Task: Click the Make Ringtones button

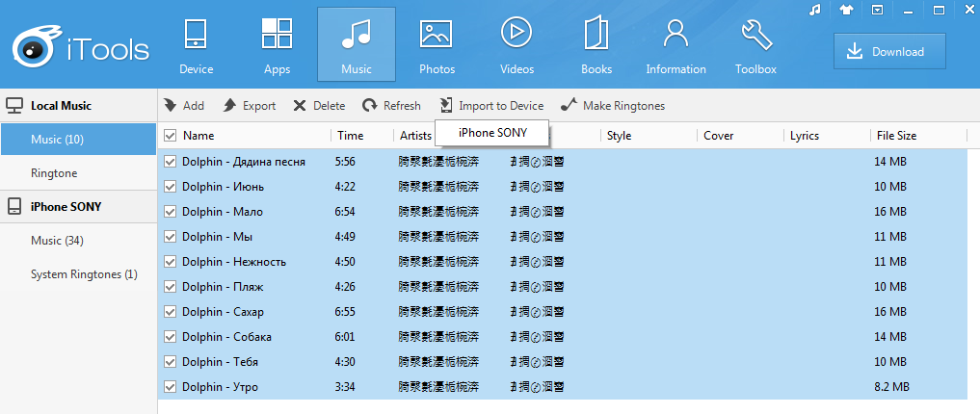Action: coord(613,106)
